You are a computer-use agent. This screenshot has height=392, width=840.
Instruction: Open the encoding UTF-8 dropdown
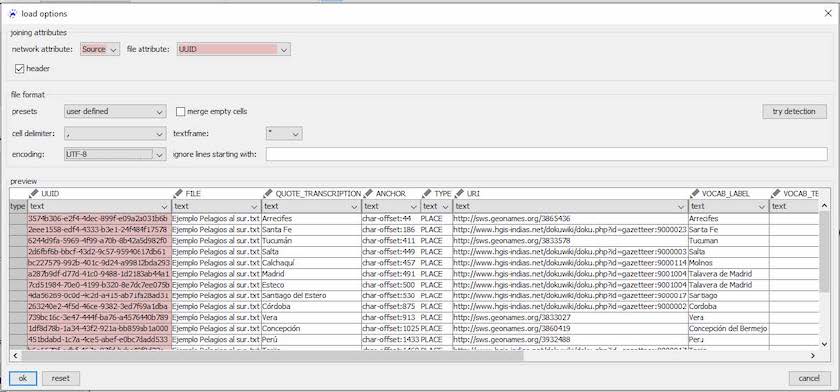click(x=115, y=154)
